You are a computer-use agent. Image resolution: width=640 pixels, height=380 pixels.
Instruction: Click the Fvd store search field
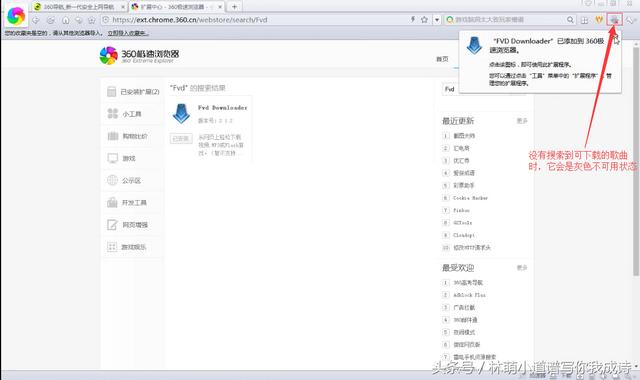pyautogui.click(x=483, y=89)
